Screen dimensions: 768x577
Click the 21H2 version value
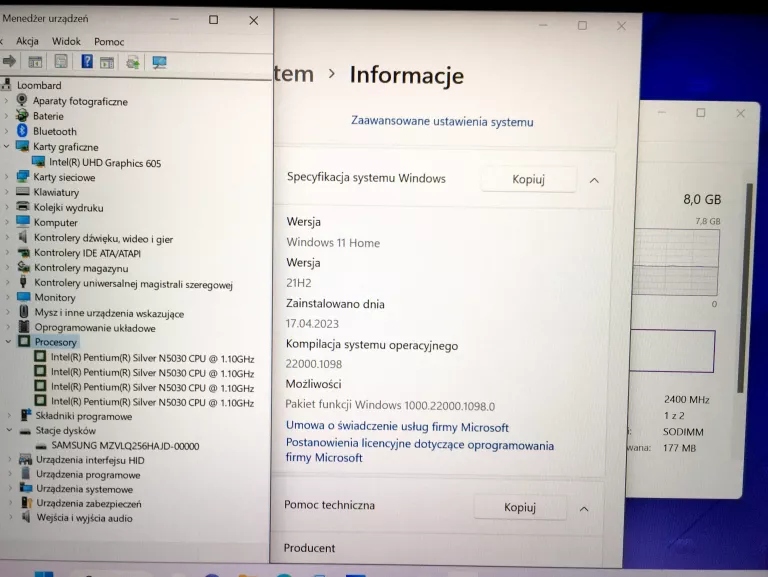click(x=299, y=283)
